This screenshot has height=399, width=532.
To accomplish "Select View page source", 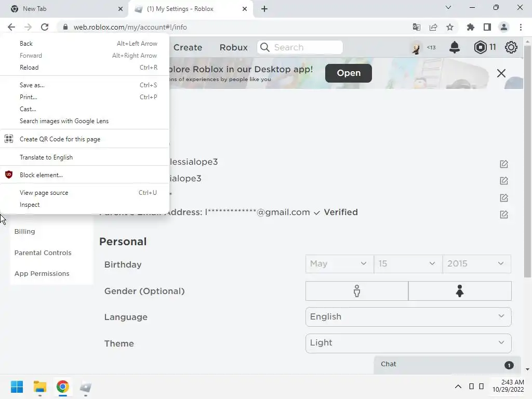I will (x=85, y=193).
